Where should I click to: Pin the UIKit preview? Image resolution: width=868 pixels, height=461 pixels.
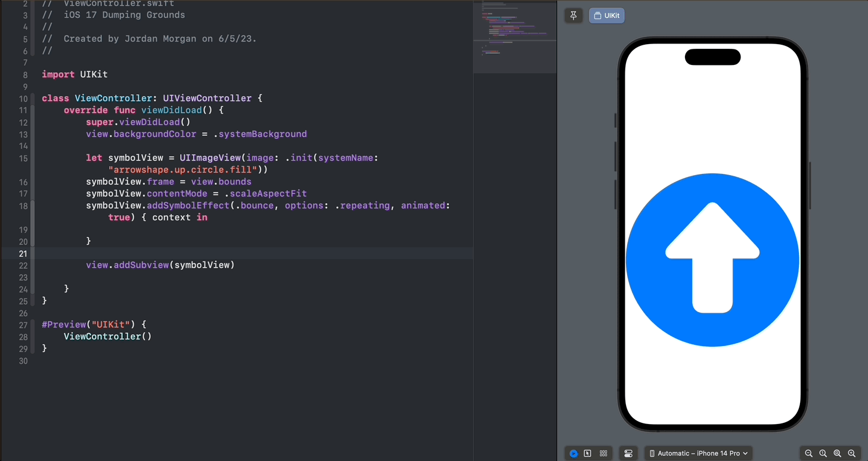pos(573,15)
